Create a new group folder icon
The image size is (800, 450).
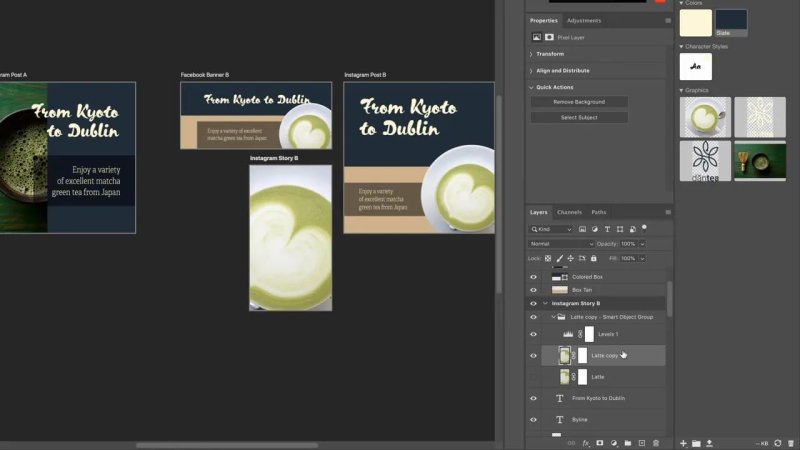pyautogui.click(x=628, y=443)
